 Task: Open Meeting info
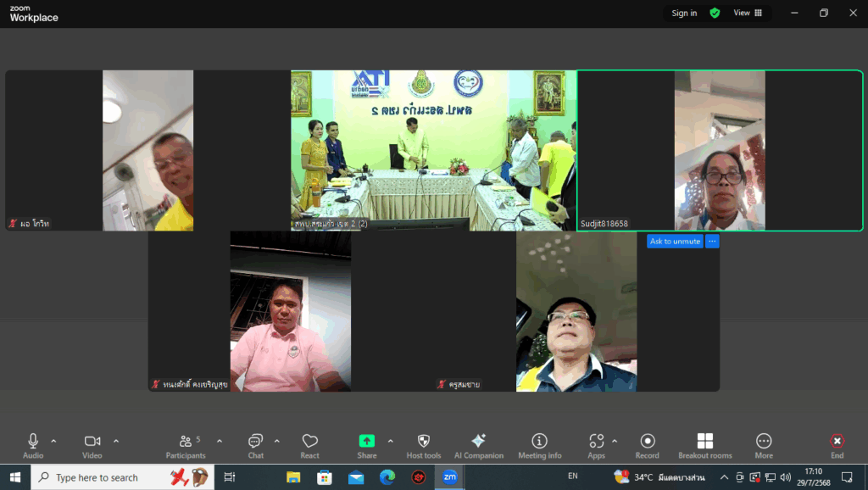coord(539,444)
